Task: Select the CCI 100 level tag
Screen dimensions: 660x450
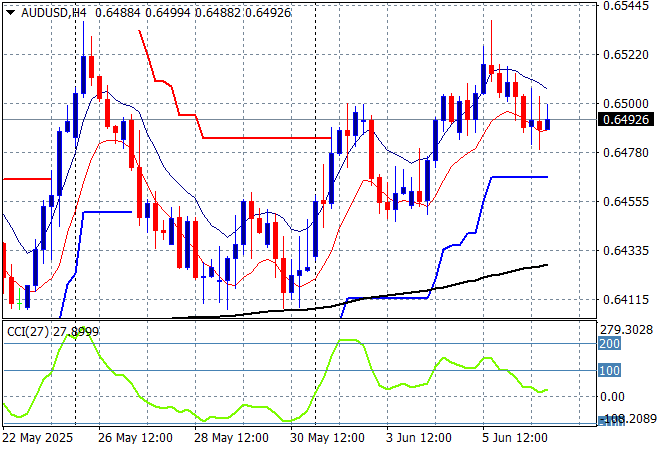Action: [x=610, y=371]
